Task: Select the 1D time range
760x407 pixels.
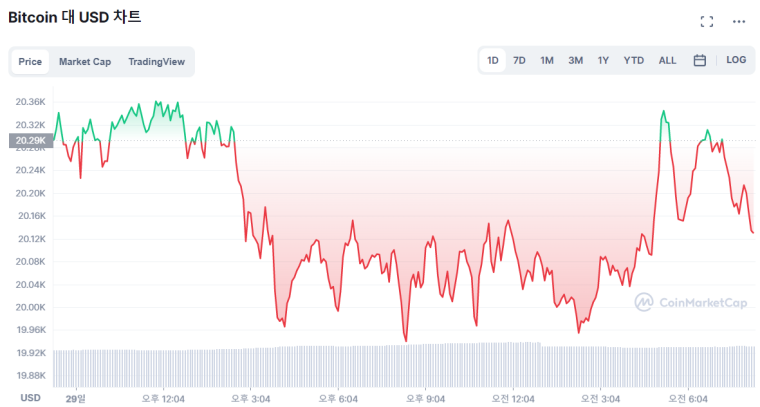Action: (x=493, y=60)
